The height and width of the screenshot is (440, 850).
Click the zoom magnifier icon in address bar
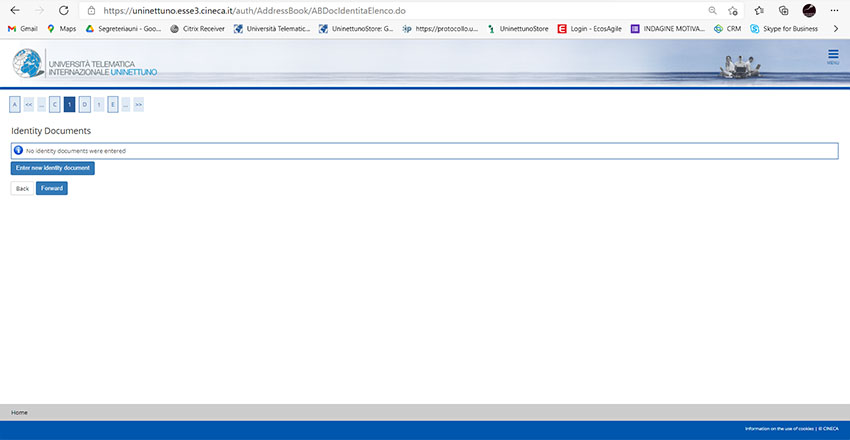713,10
